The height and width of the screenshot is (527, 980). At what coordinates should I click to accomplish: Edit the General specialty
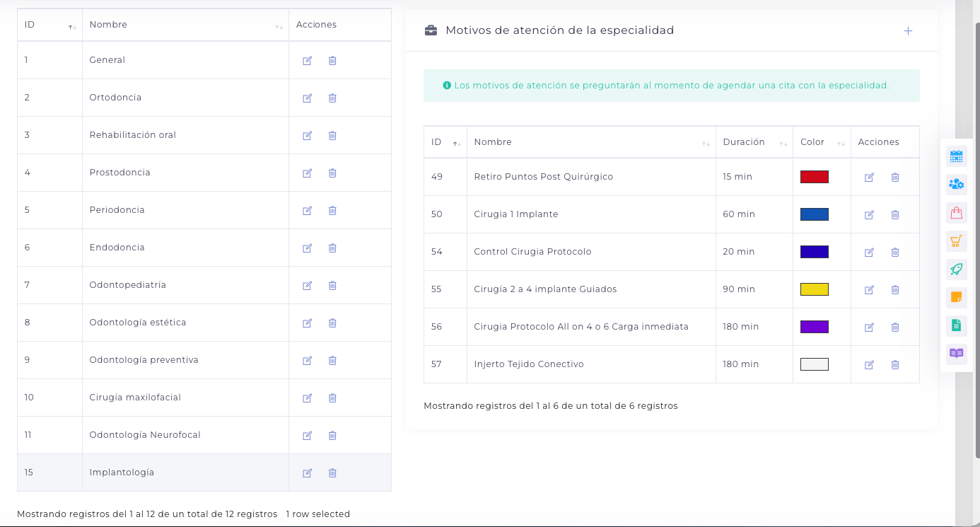pyautogui.click(x=308, y=61)
